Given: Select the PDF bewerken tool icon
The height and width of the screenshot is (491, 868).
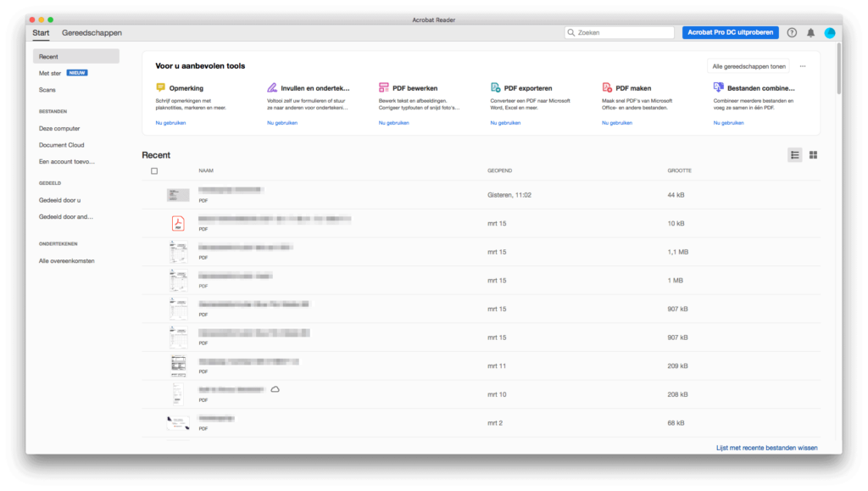Looking at the screenshot, I should 384,87.
